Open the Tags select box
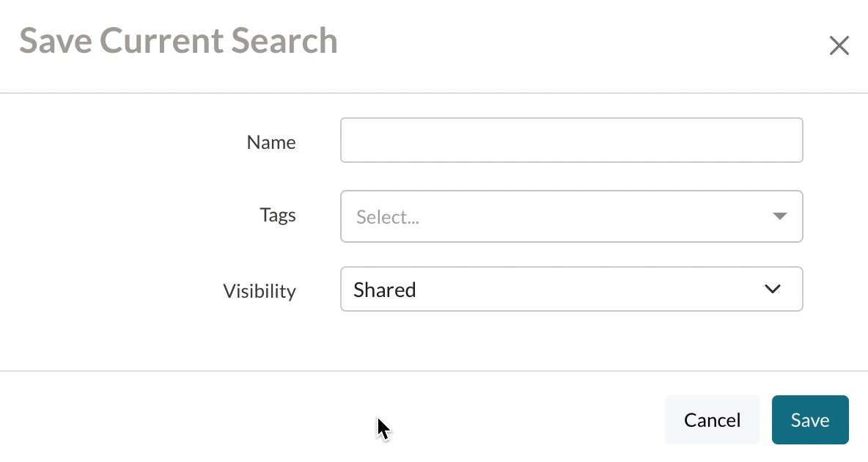The width and height of the screenshot is (868, 462). click(571, 216)
